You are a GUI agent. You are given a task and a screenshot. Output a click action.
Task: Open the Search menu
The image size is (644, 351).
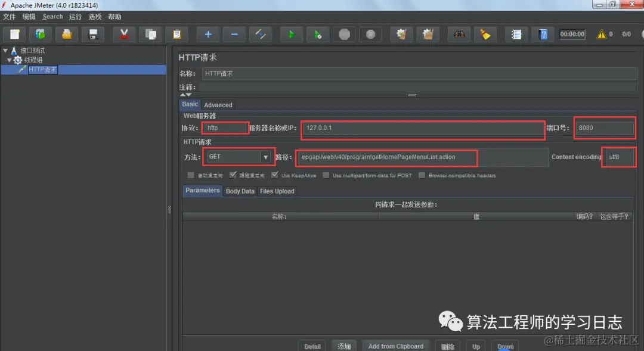[52, 17]
